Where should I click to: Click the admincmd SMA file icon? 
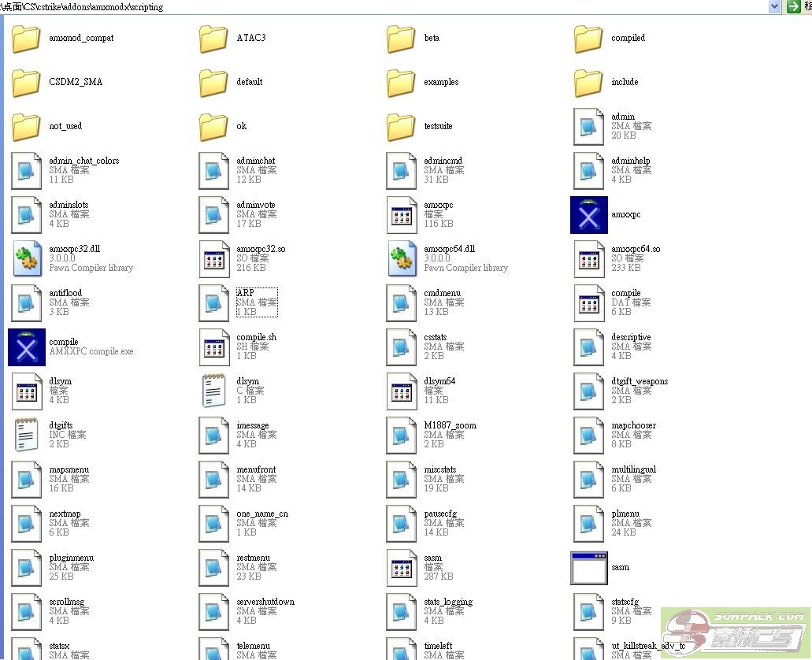pos(402,170)
